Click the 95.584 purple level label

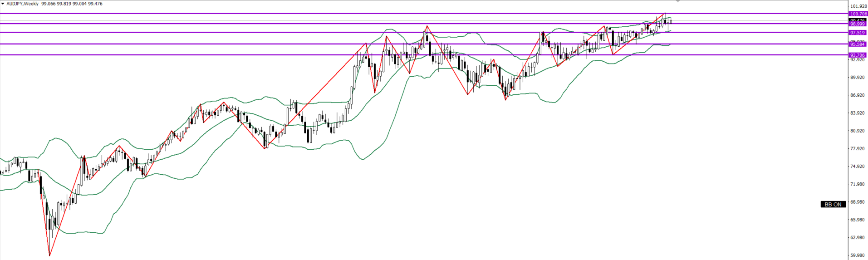858,44
